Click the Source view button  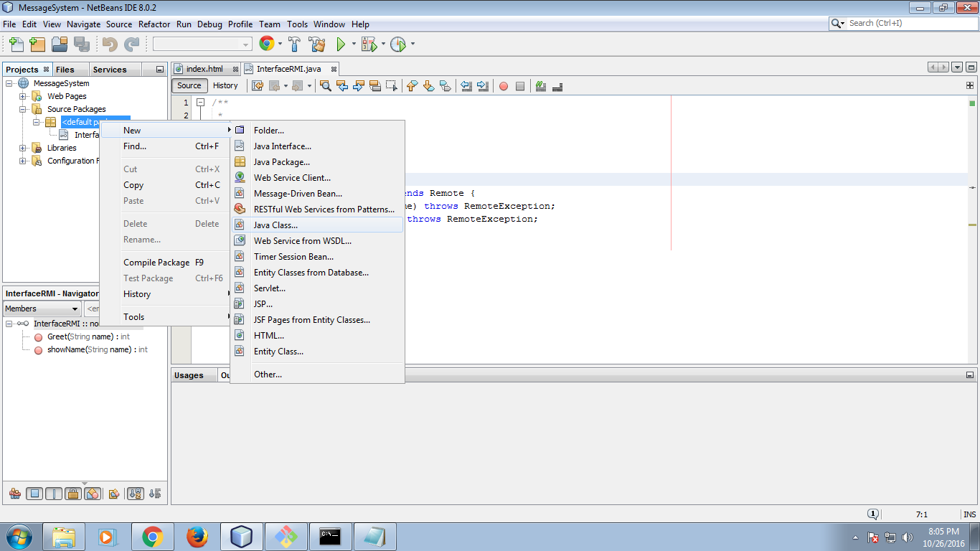[x=189, y=85]
